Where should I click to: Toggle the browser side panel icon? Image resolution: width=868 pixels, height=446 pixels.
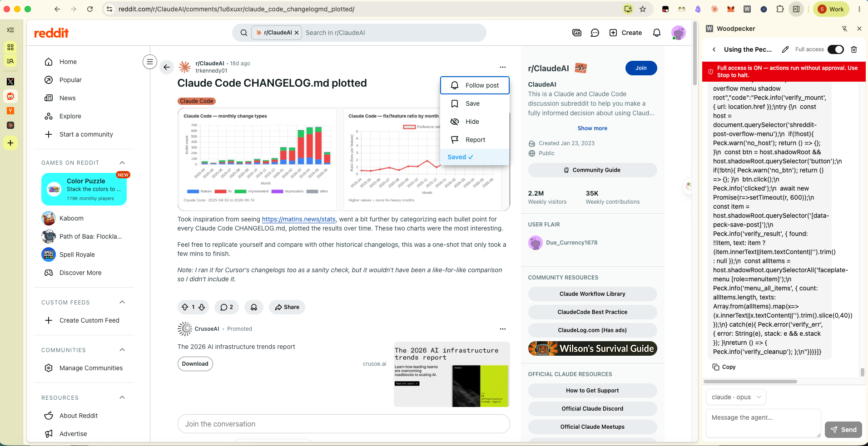[796, 9]
